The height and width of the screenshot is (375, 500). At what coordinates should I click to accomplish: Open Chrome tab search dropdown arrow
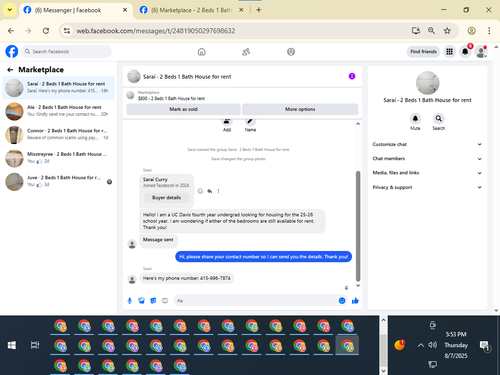[x=10, y=10]
